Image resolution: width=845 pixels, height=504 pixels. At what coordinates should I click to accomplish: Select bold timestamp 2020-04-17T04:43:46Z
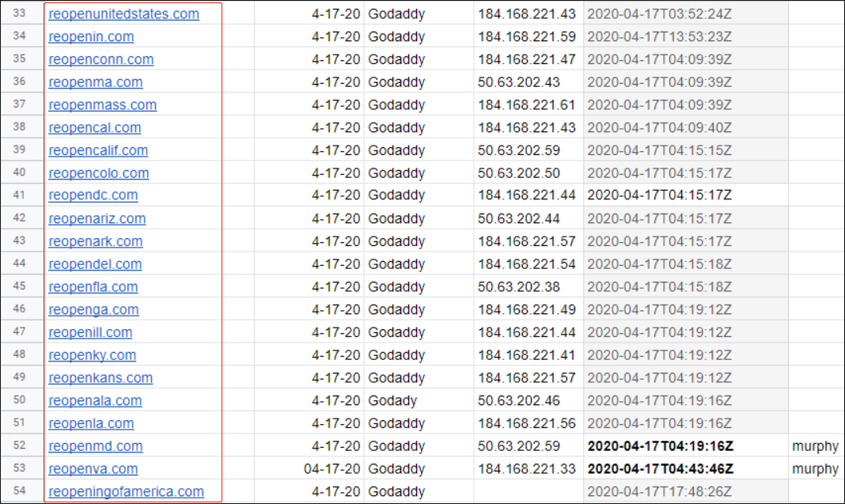click(685, 469)
